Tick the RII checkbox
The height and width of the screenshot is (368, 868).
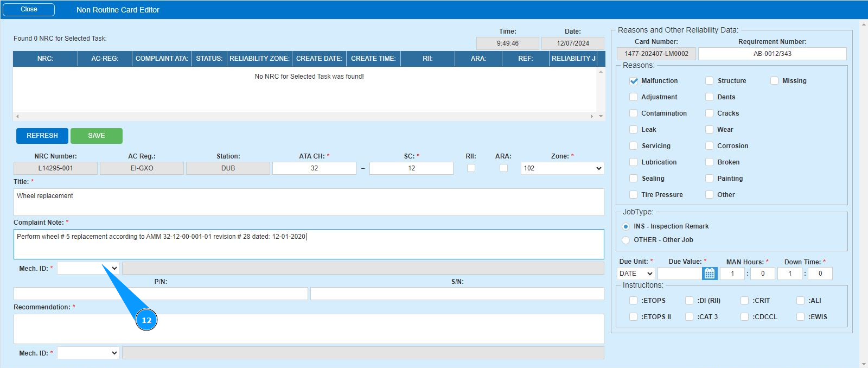(471, 168)
